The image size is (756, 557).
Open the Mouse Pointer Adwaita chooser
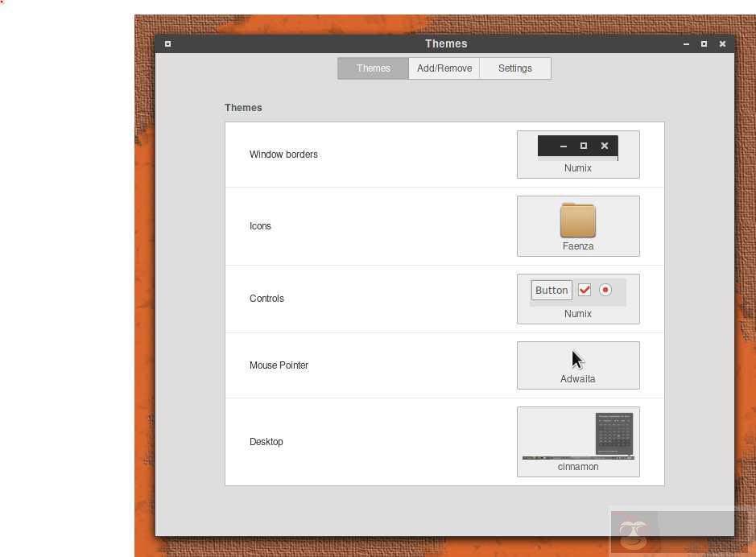(578, 365)
